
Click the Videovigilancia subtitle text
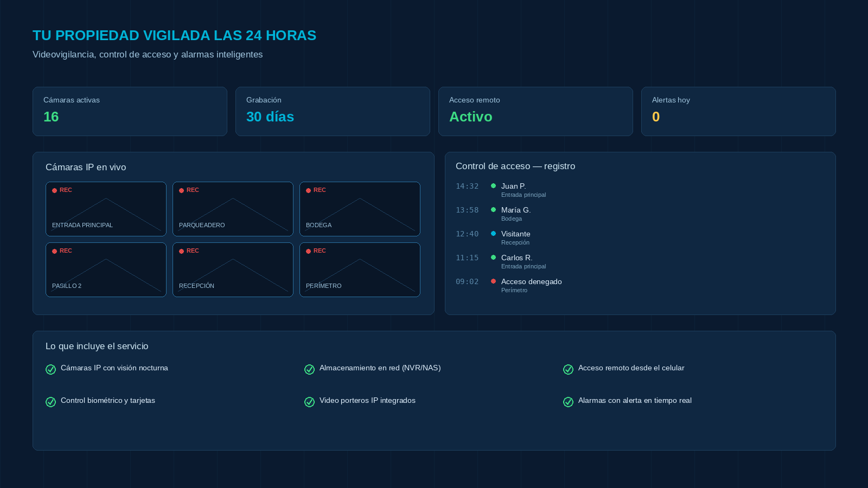click(x=148, y=54)
